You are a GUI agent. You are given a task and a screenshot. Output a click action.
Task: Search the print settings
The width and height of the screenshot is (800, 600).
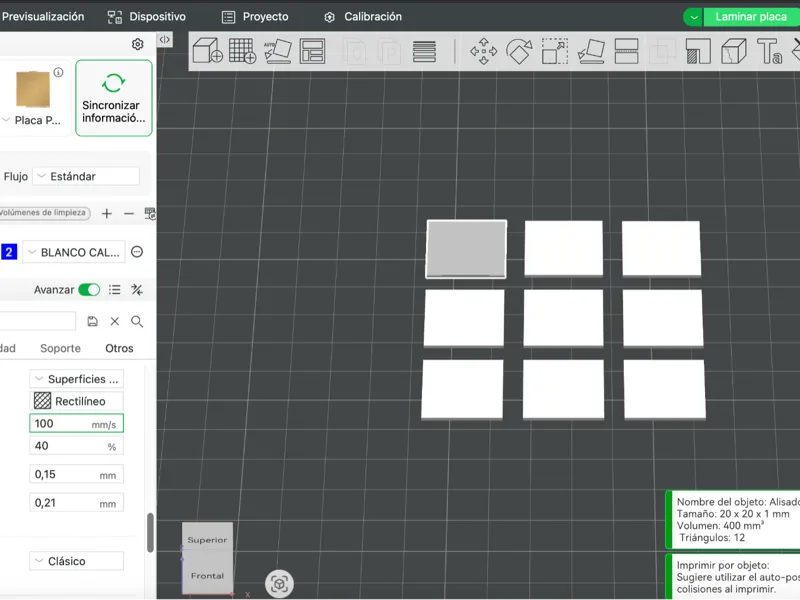pyautogui.click(x=137, y=321)
